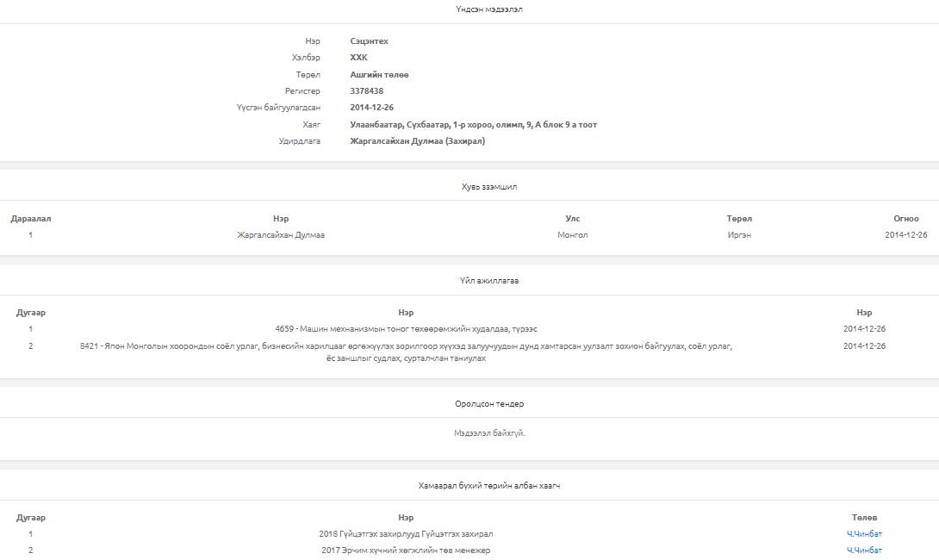Click the Иргэн cell in the shareholder row
The image size is (939, 560).
739,235
